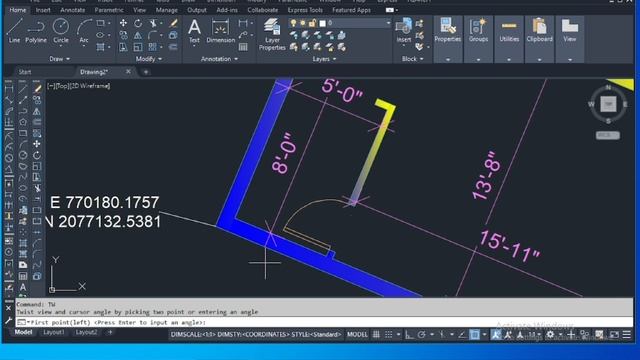Select the Circle tool
This screenshot has width=640, height=360.
click(61, 30)
